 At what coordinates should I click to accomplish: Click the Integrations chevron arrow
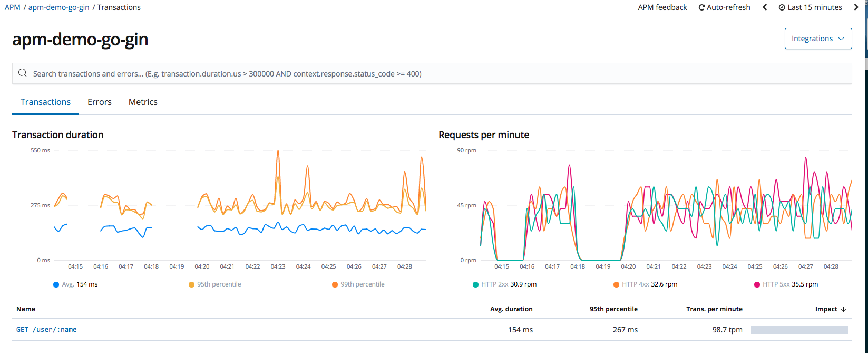[841, 39]
